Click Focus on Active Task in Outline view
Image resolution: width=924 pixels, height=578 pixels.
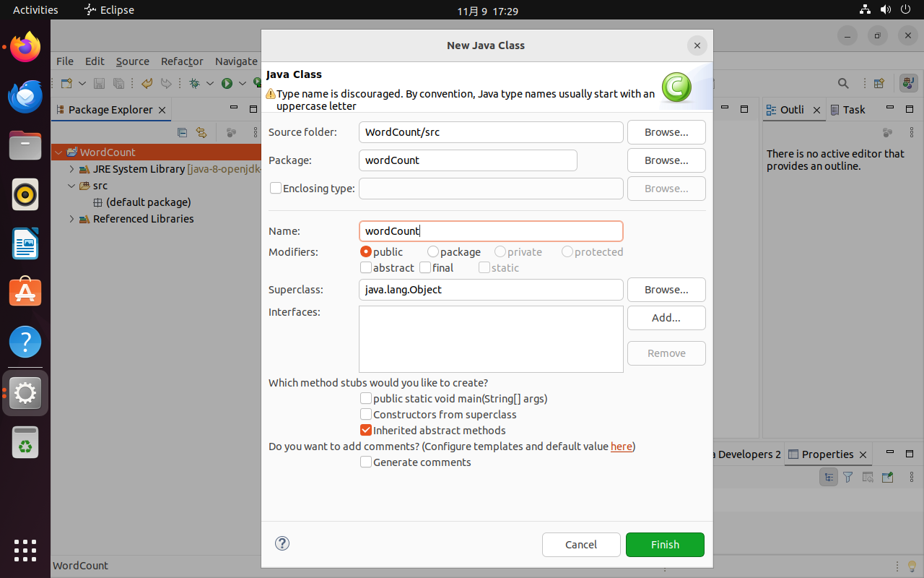(x=888, y=133)
